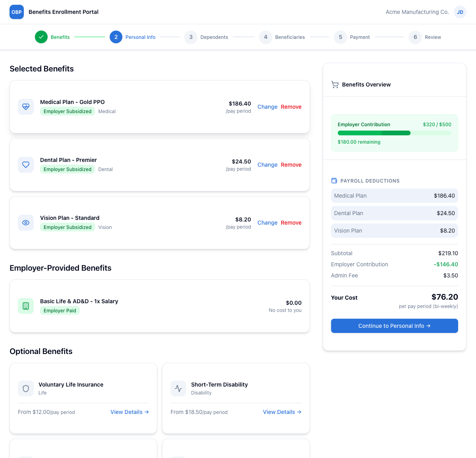
Task: Click the Dental Plan heart icon
Action: (26, 165)
